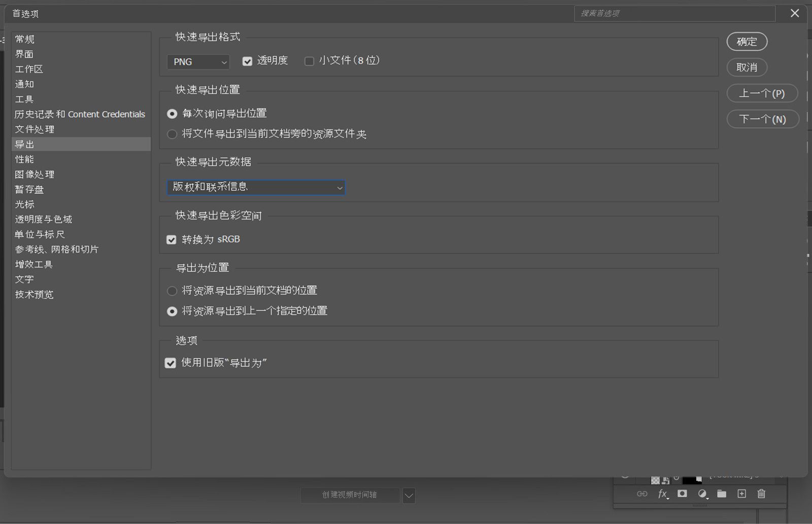Switch to the 界面 preferences category

click(x=81, y=54)
